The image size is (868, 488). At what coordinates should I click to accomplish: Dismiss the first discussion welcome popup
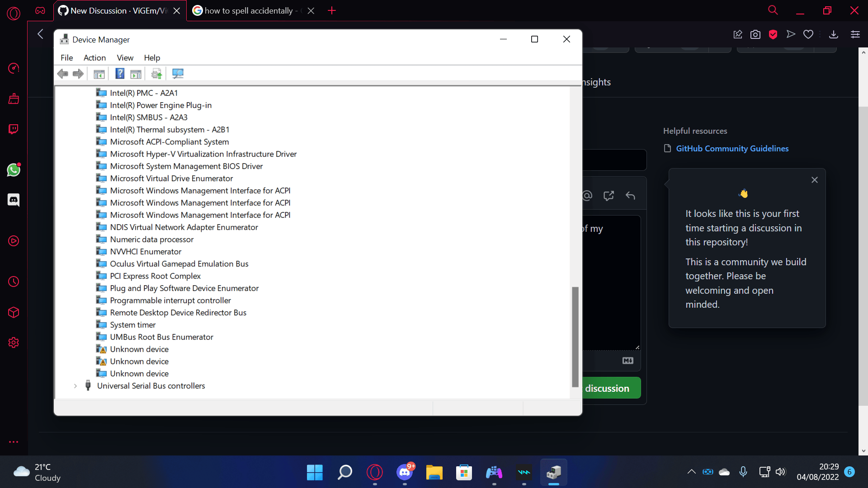(x=814, y=180)
